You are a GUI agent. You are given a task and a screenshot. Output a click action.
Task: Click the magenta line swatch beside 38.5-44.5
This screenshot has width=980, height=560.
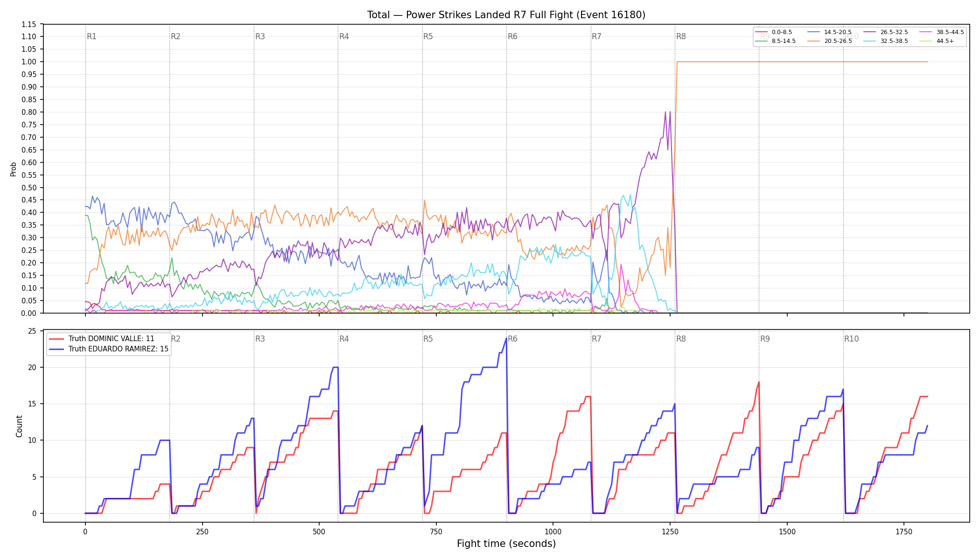[926, 32]
